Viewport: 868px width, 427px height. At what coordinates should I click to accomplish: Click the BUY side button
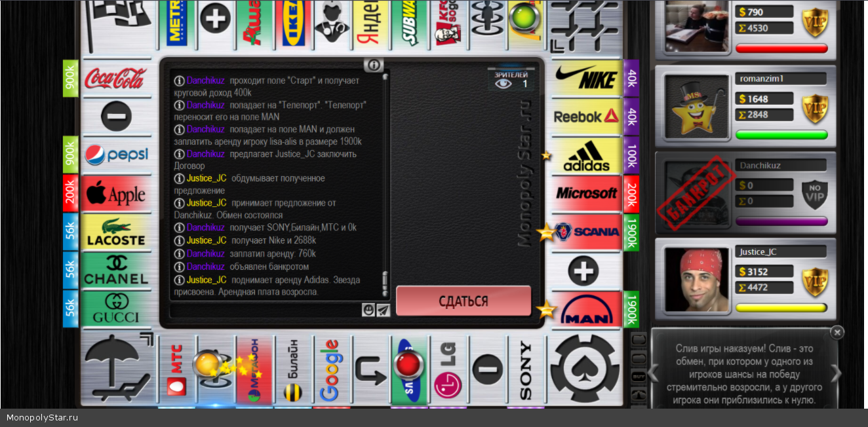point(639,377)
